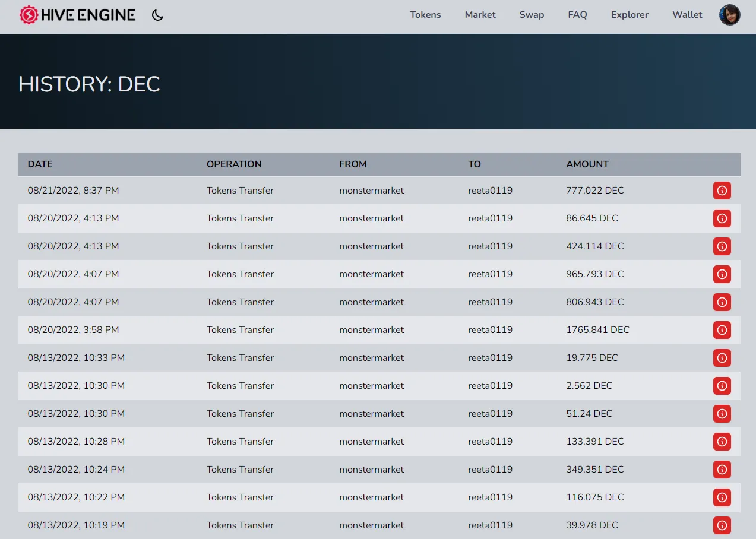Click reeta0119 in the 86.645 DEC row
This screenshot has width=756, height=539.
[490, 218]
